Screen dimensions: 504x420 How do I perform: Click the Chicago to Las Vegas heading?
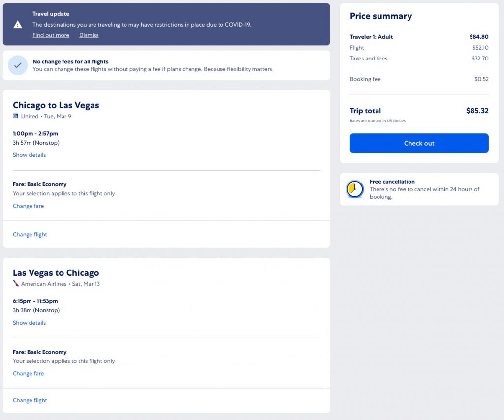(56, 105)
